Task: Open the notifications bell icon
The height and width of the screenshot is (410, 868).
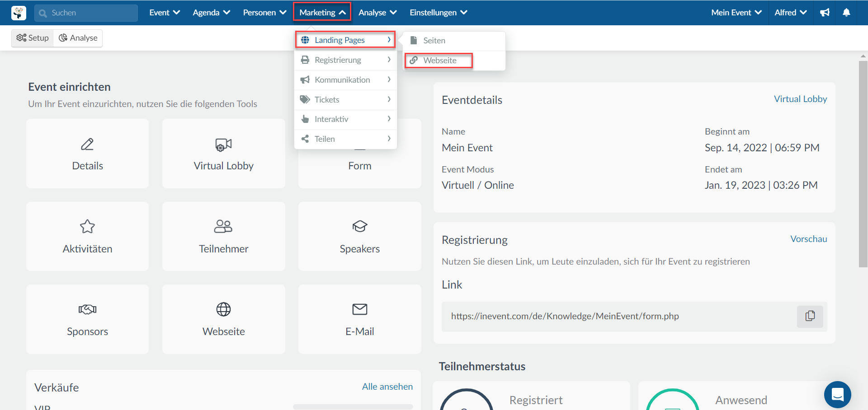Action: coord(846,13)
